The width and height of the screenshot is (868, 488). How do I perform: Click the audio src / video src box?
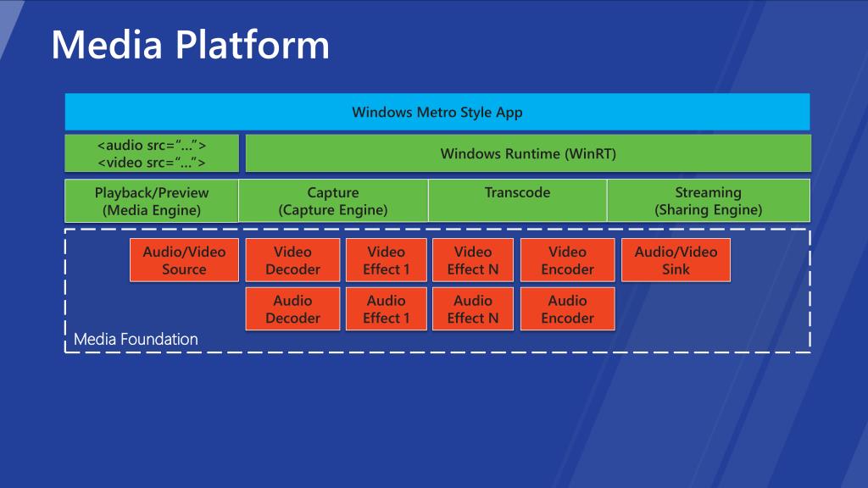tap(152, 153)
